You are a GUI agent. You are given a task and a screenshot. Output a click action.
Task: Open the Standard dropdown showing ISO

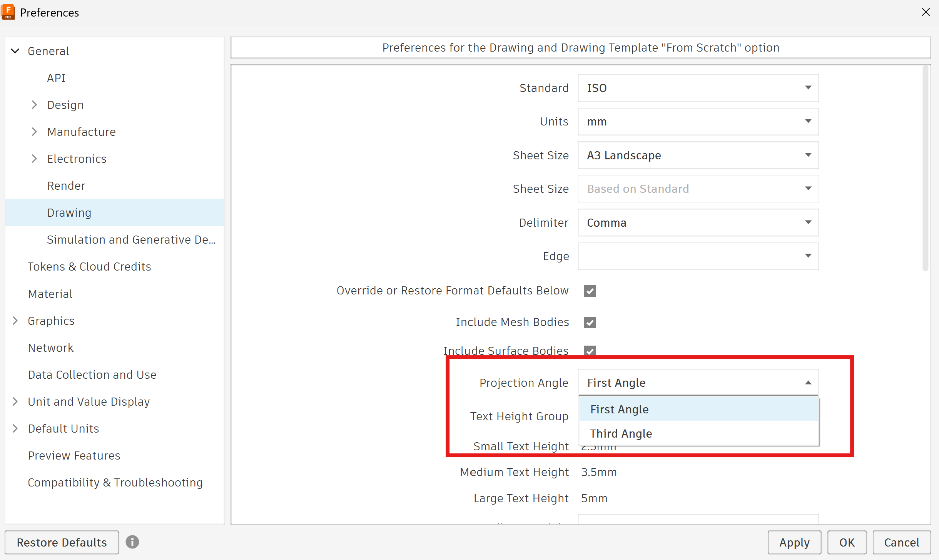(698, 88)
